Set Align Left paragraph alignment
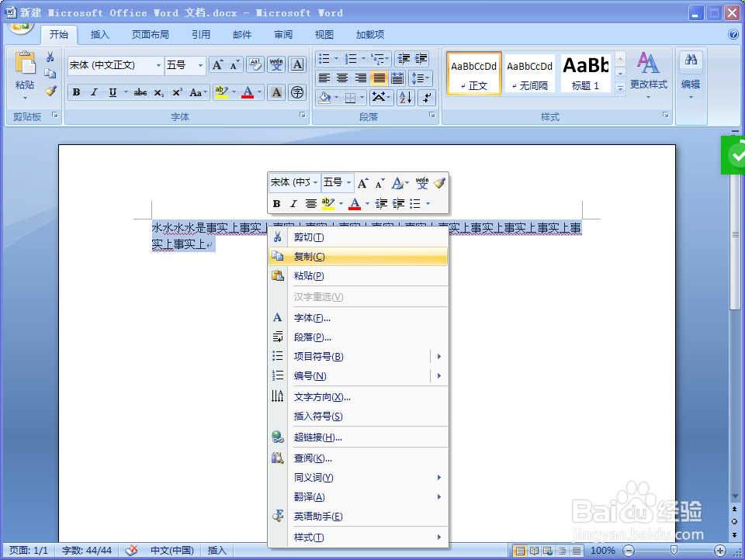 pyautogui.click(x=324, y=78)
